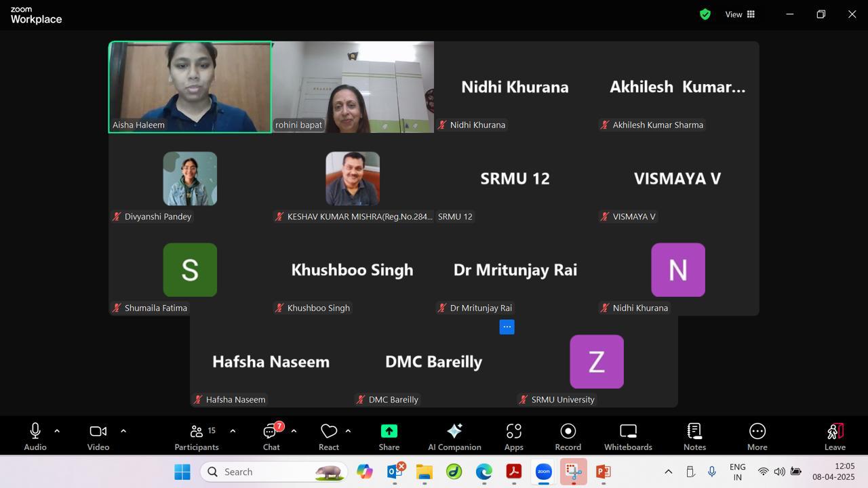The height and width of the screenshot is (488, 868).
Task: Open the Participants panel
Action: tap(197, 437)
